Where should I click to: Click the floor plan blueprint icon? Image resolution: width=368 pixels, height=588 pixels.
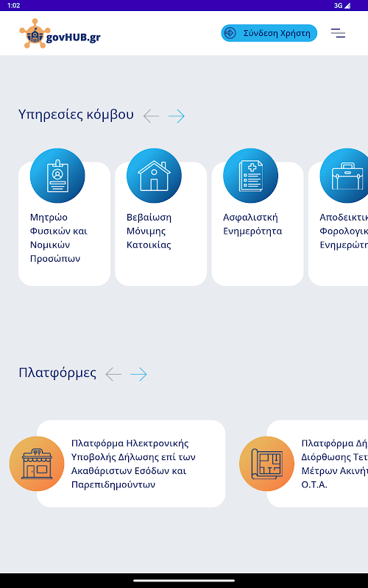click(x=266, y=464)
